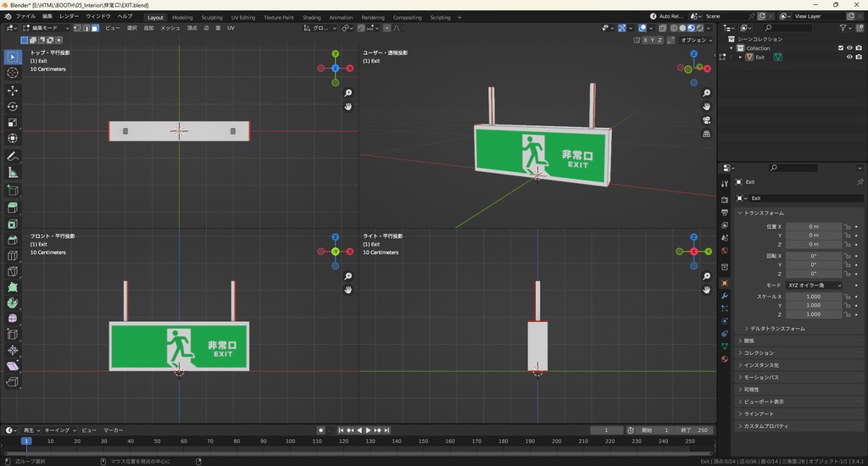868x466 pixels.
Task: Select the Select Box tool in left toolbar
Action: (x=13, y=57)
